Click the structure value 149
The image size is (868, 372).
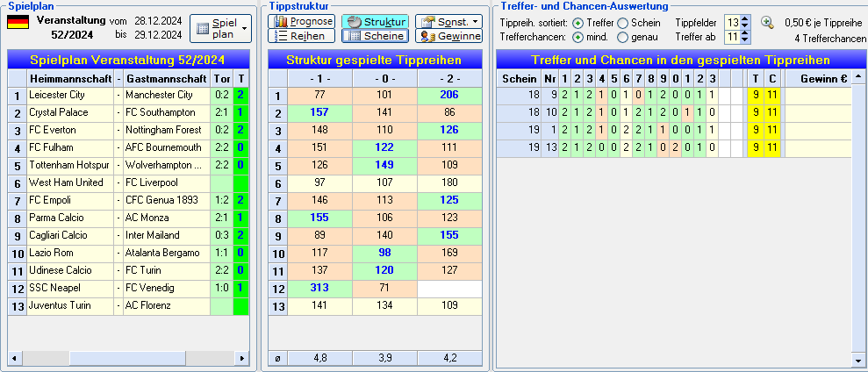[x=384, y=165]
